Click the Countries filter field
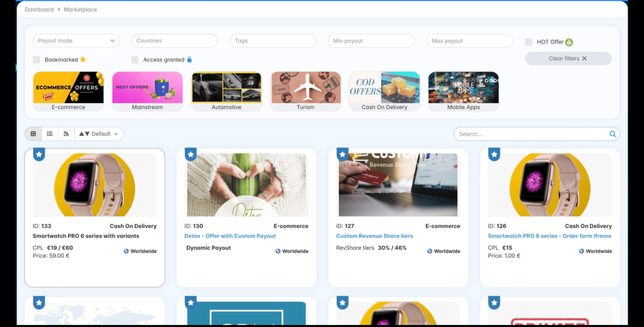 [174, 40]
